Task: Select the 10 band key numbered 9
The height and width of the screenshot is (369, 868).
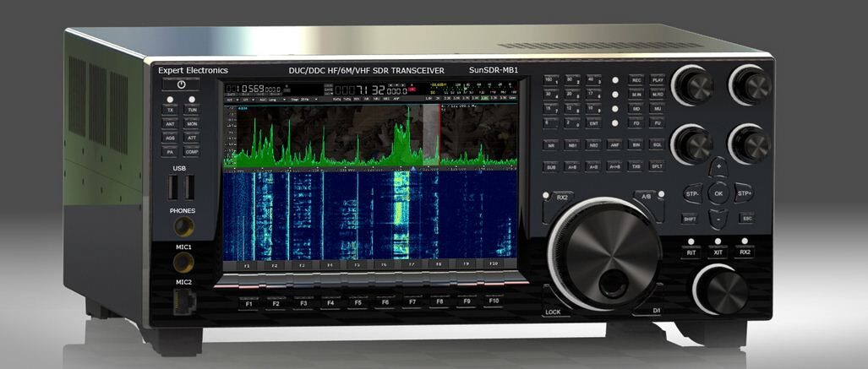Action: coord(592,109)
